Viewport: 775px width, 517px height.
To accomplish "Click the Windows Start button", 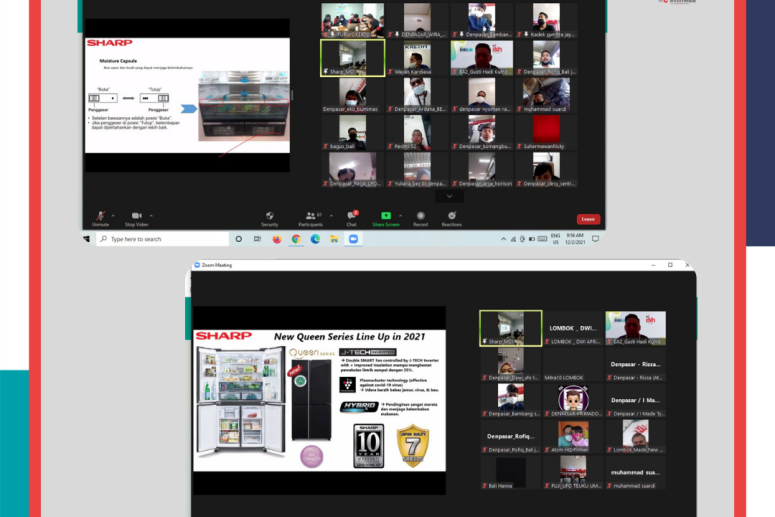I will pos(87,239).
